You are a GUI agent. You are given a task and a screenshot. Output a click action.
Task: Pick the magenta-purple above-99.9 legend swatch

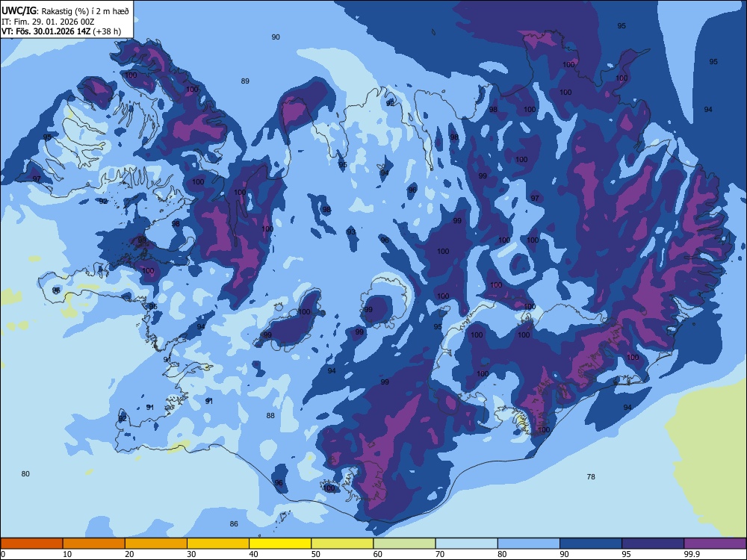point(715,544)
